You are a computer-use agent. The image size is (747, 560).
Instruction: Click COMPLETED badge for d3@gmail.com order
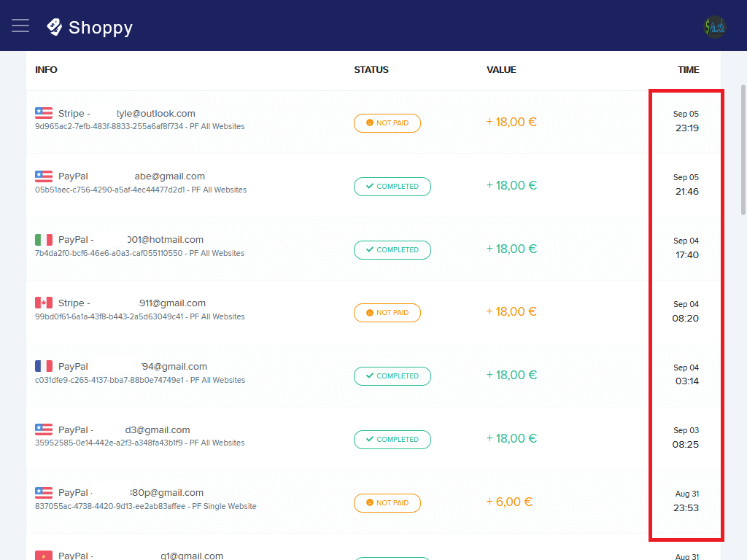click(392, 439)
